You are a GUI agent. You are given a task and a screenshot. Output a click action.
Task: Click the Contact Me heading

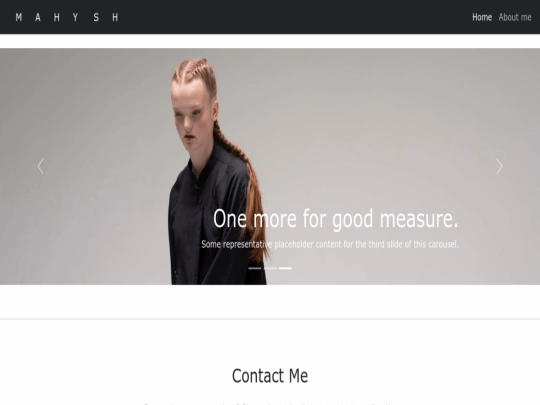tap(270, 376)
